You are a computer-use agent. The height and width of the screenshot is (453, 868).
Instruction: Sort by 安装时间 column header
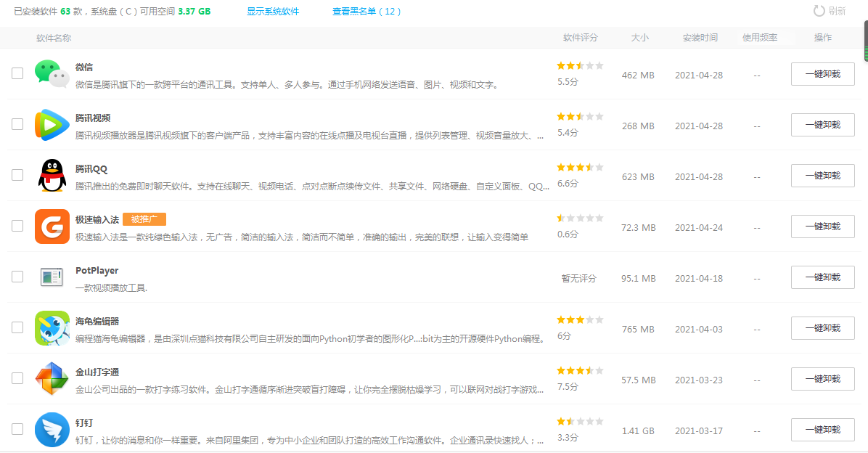tap(700, 38)
